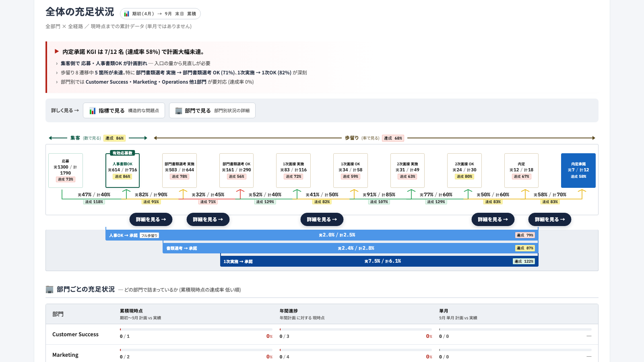Select the blue 内定承諾 stage card
Image resolution: width=644 pixels, height=362 pixels.
[x=578, y=171]
